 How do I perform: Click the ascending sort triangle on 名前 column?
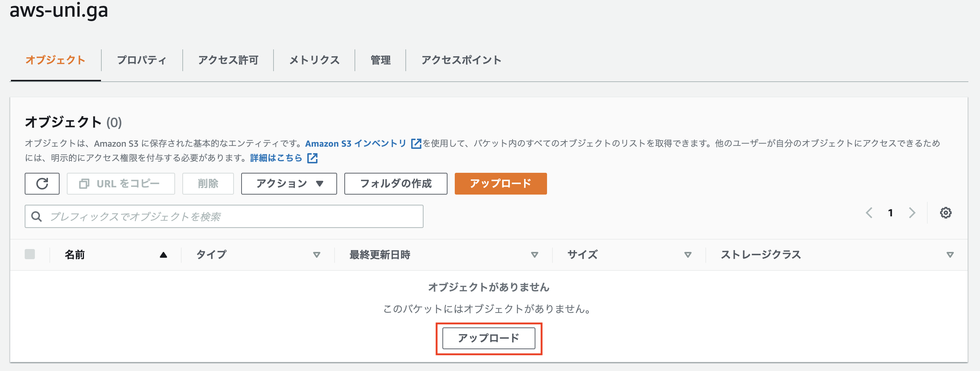(x=163, y=255)
